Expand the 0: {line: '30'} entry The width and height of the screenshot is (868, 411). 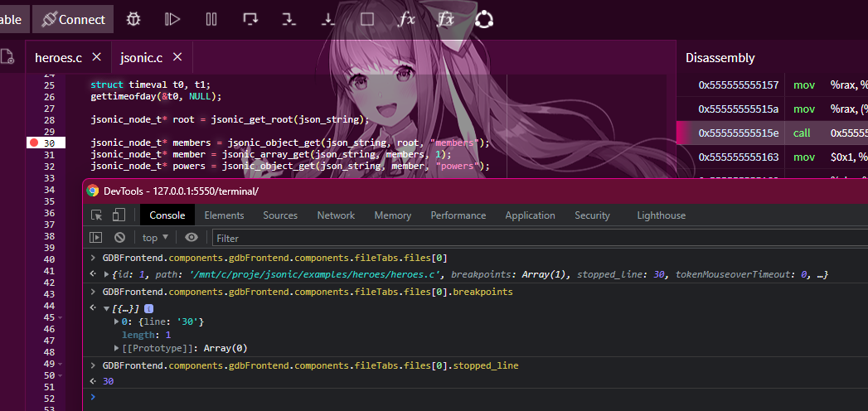(x=117, y=322)
